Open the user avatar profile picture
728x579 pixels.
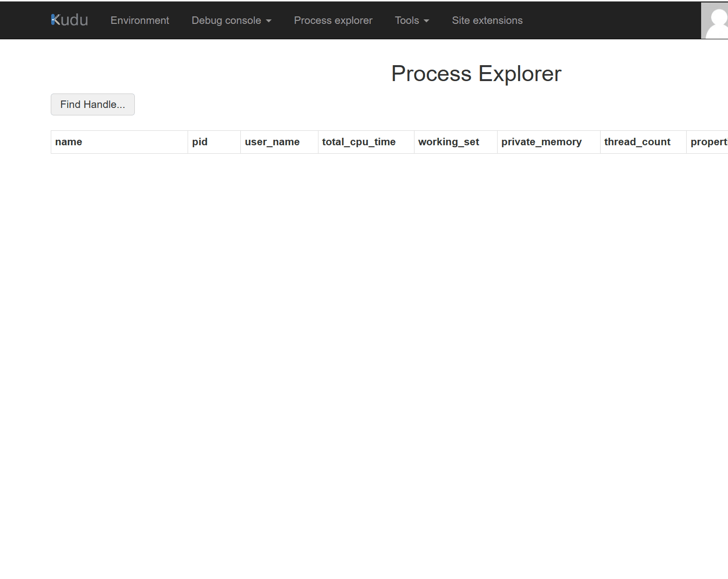(x=715, y=20)
